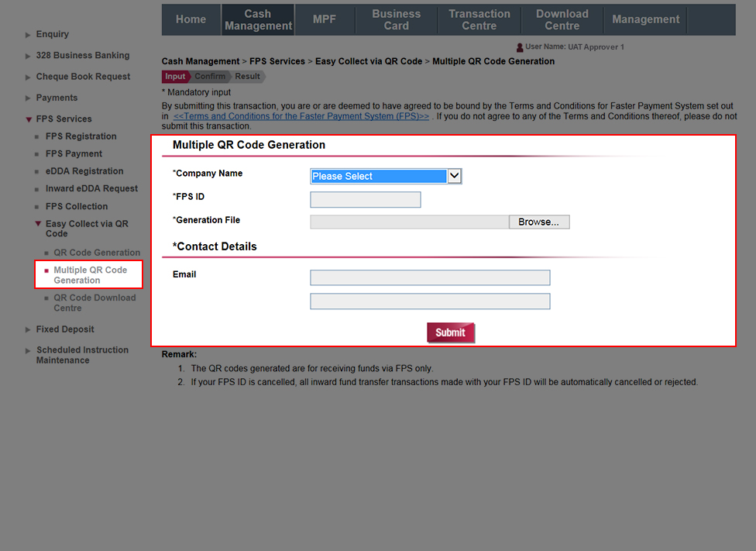Click 'Cash Management' in breadcrumb
Image resolution: width=756 pixels, height=551 pixels.
pyautogui.click(x=201, y=61)
